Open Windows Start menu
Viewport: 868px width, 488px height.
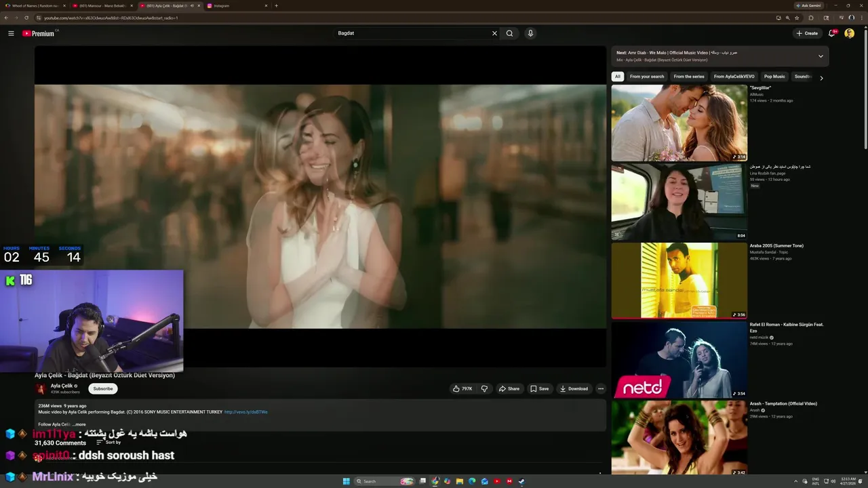click(x=347, y=481)
